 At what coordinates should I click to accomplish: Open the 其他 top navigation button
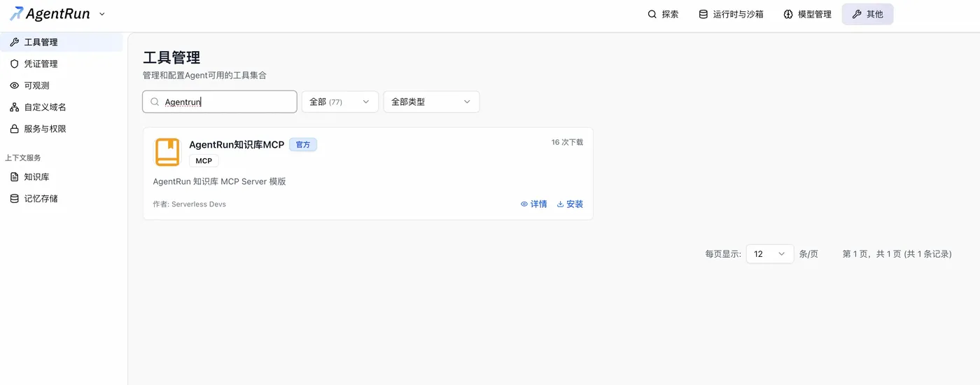pyautogui.click(x=867, y=14)
